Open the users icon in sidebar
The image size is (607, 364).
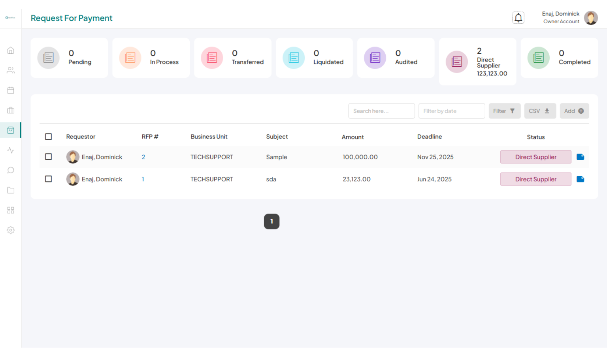(x=11, y=70)
